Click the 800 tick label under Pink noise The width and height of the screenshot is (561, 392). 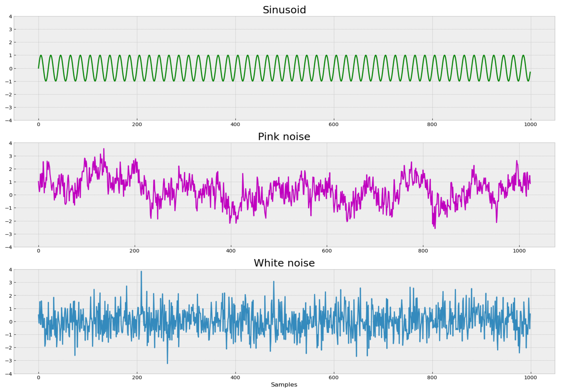(x=423, y=251)
